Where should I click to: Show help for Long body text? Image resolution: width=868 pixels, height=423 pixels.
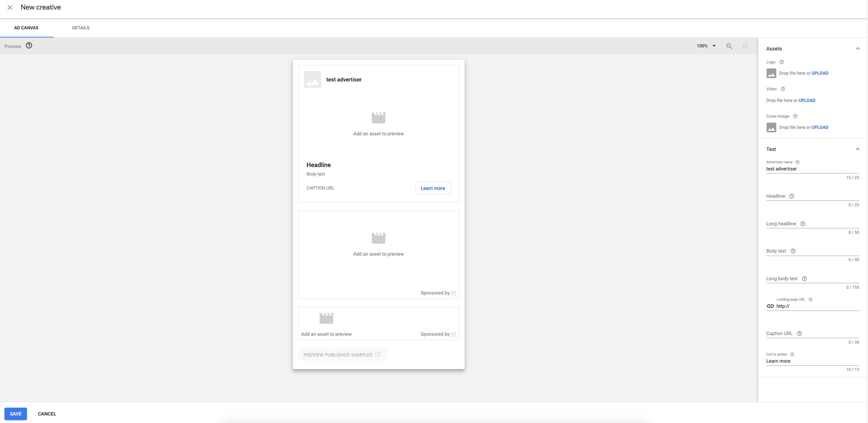click(x=804, y=279)
